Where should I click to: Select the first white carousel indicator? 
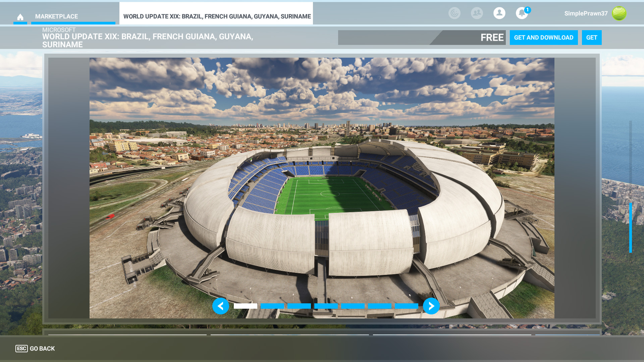(246, 306)
